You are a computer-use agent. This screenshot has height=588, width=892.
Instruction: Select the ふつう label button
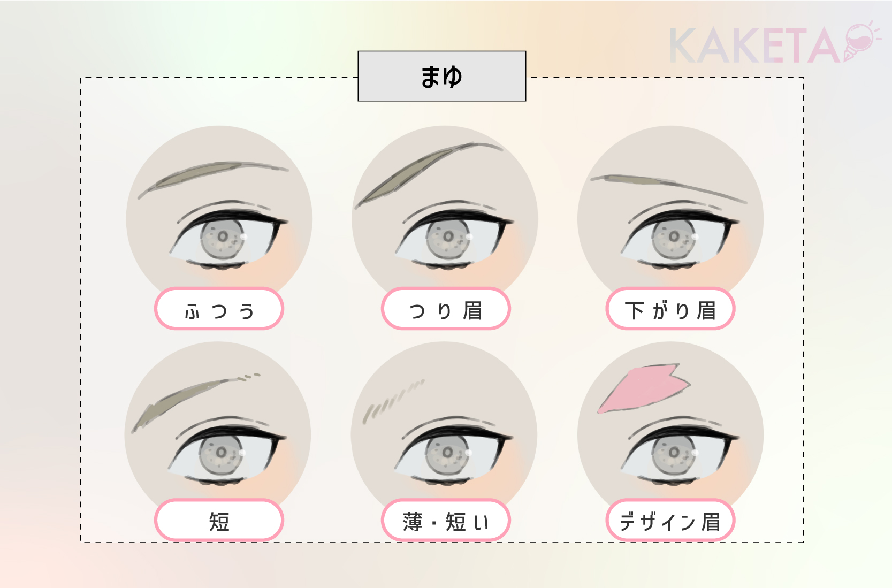coord(219,309)
